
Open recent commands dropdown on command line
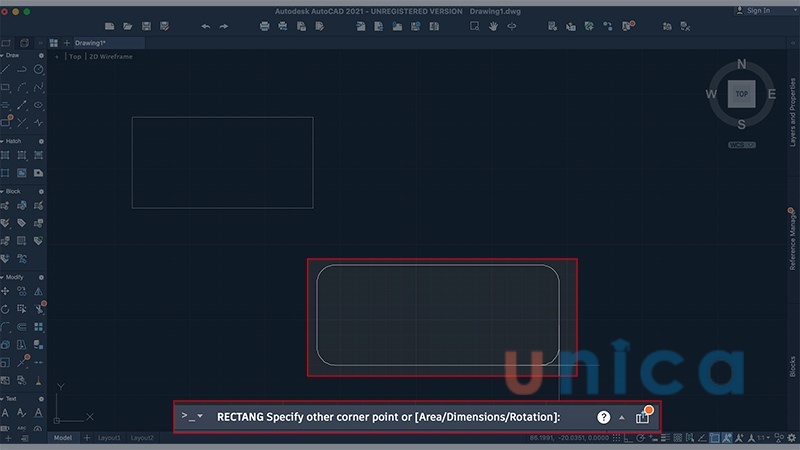tap(200, 416)
